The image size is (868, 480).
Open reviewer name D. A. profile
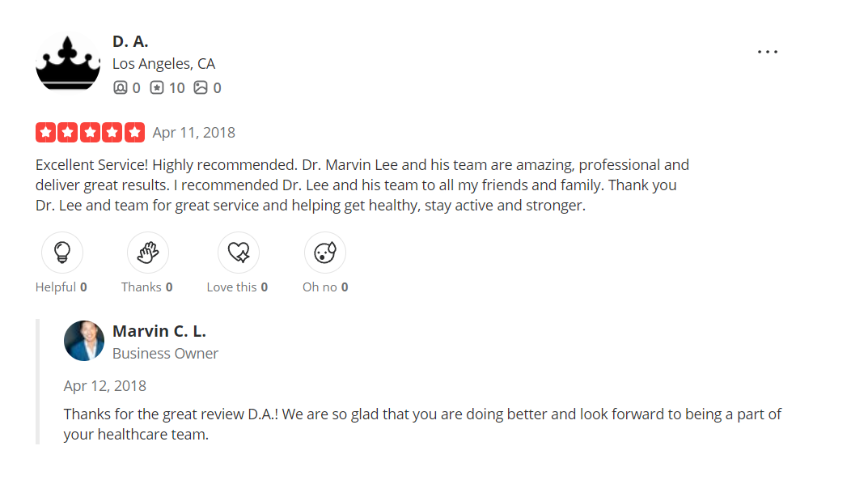(130, 41)
